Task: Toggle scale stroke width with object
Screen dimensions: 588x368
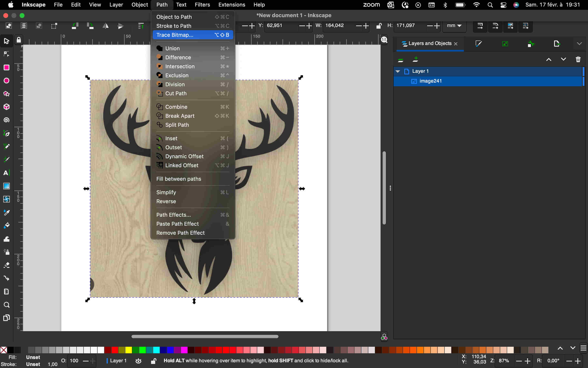Action: click(x=480, y=26)
